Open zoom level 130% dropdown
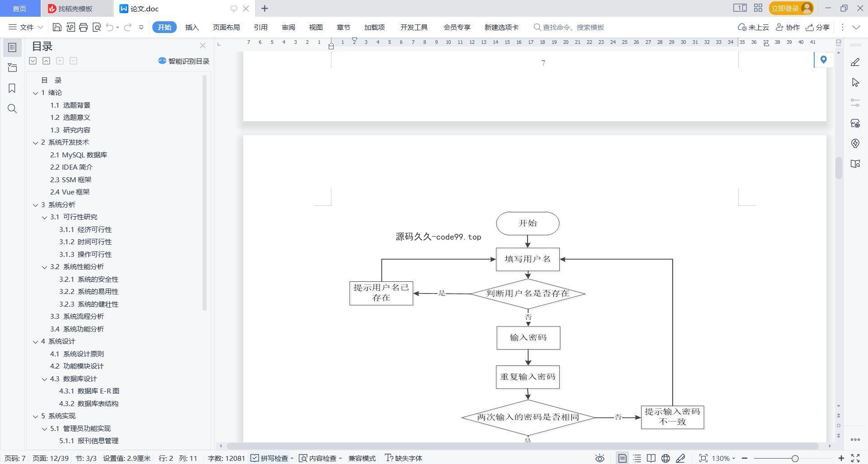The height and width of the screenshot is (464, 868). click(724, 458)
